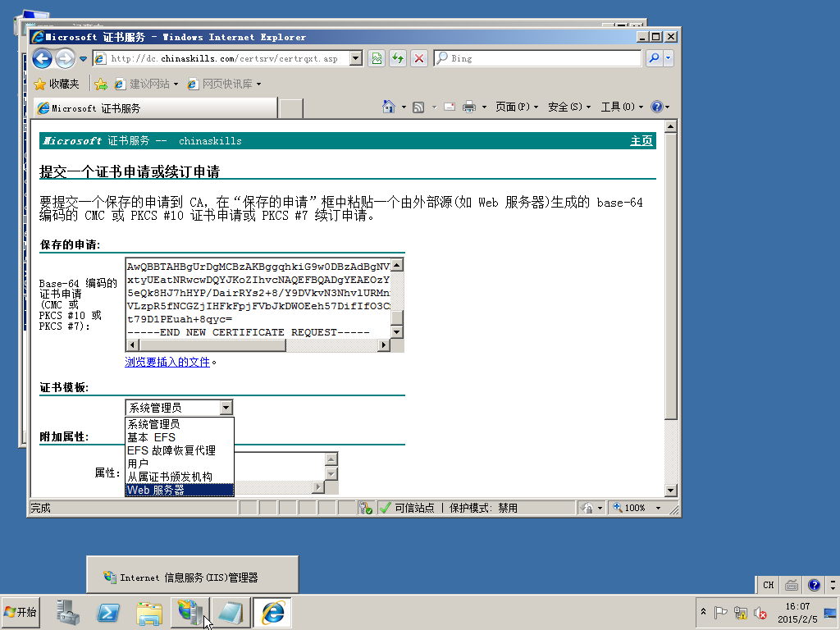This screenshot has width=840, height=630.
Task: Choose Web 服务器 template option
Action: pyautogui.click(x=180, y=490)
